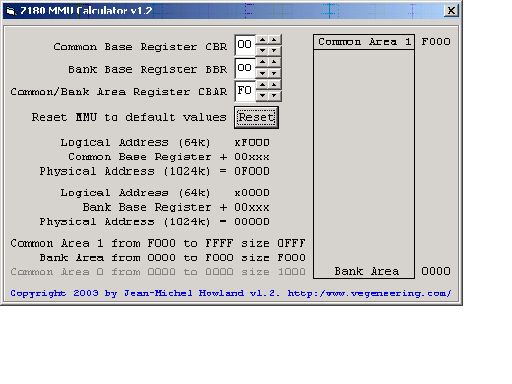This screenshot has width=512, height=384.
Task: Click the 'Common/Bank Area Register CBAR' label
Action: [119, 92]
